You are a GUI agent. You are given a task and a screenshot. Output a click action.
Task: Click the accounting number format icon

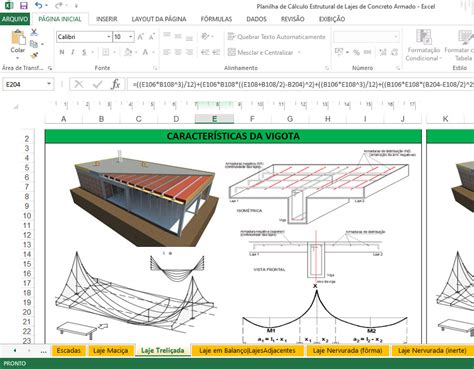coord(339,52)
